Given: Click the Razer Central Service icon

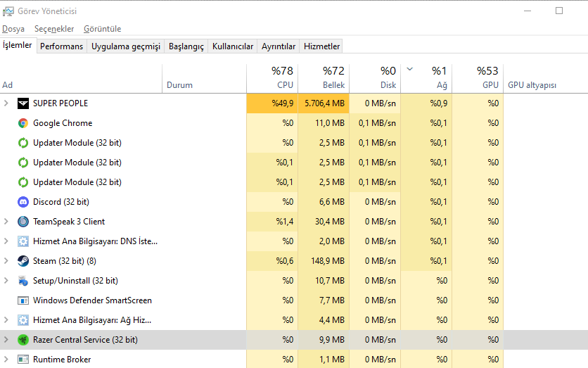Looking at the screenshot, I should point(23,340).
